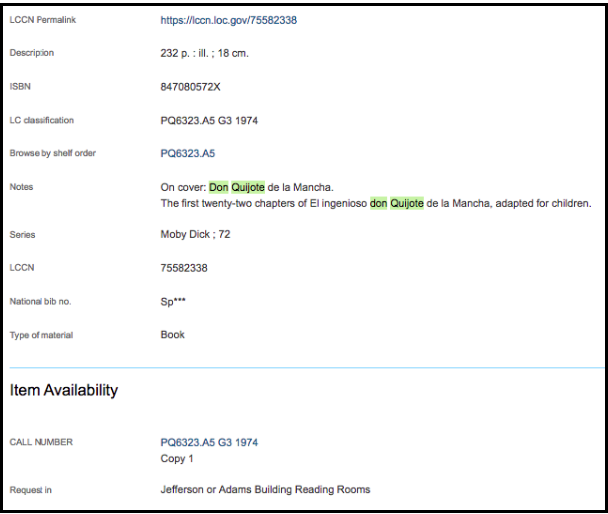Click highlighted 'don' in second note line
This screenshot has width=608, height=514.
[378, 203]
